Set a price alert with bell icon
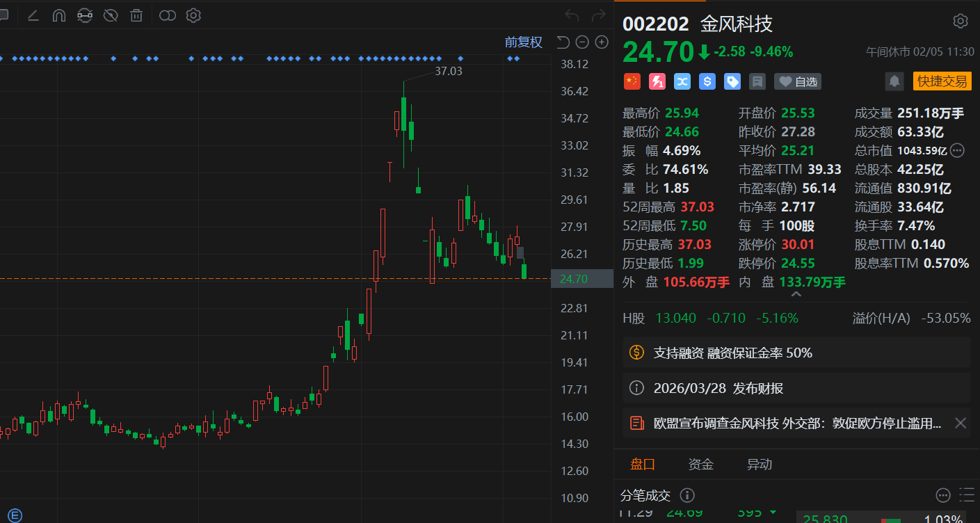The height and width of the screenshot is (523, 980). (894, 81)
